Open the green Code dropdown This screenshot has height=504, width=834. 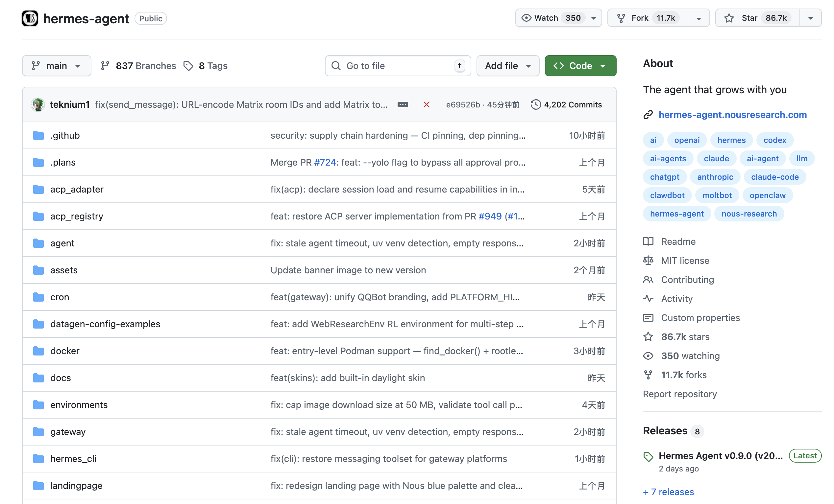580,66
